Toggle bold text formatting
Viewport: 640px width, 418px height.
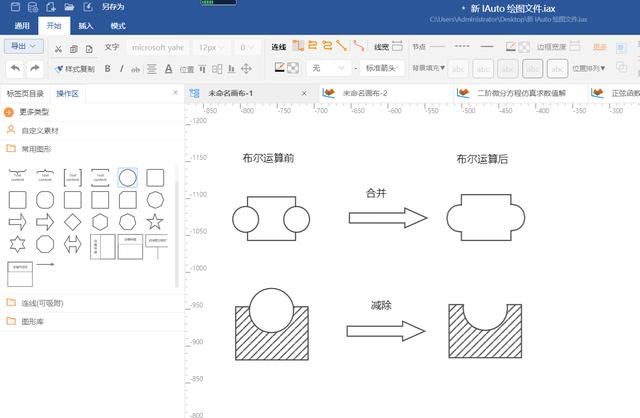pyautogui.click(x=107, y=69)
